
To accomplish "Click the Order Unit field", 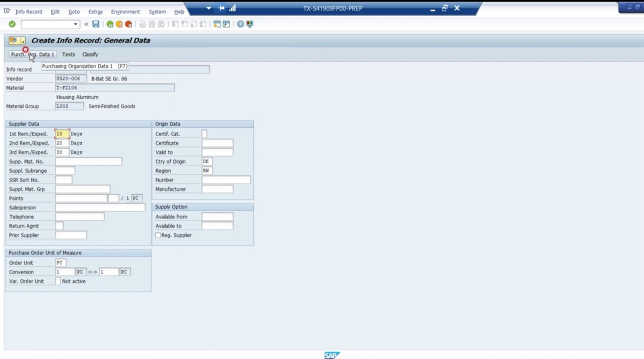I will [60, 263].
